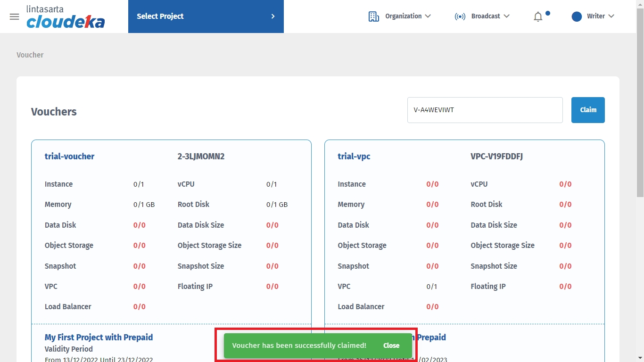Open the trial-vpc voucher link
The image size is (644, 362).
pyautogui.click(x=354, y=156)
